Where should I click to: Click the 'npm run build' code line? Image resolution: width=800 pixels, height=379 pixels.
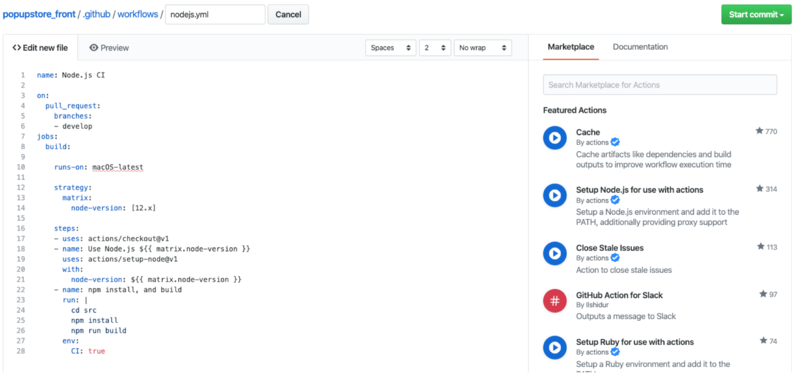(99, 331)
